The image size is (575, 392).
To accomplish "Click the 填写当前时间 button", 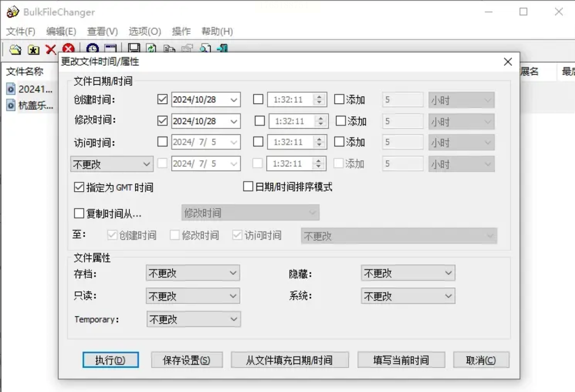I will tap(401, 360).
